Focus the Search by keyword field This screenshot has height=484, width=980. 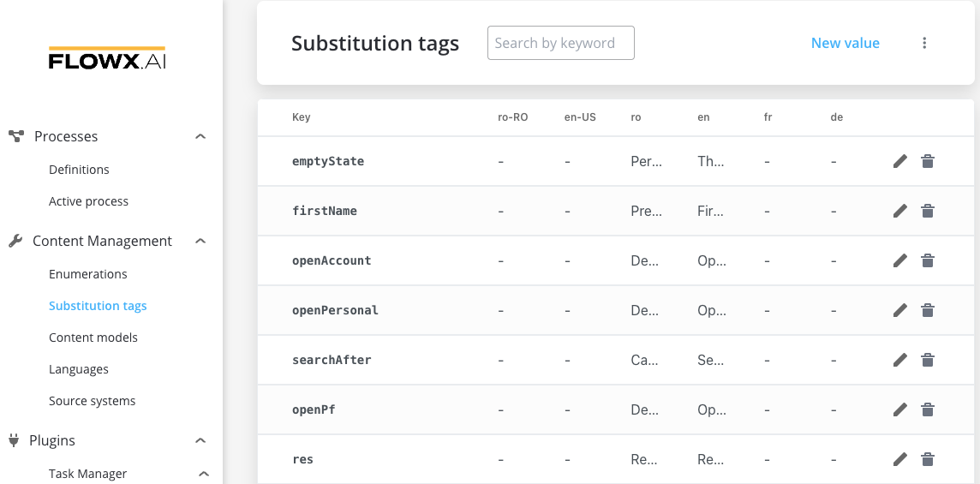(x=560, y=43)
